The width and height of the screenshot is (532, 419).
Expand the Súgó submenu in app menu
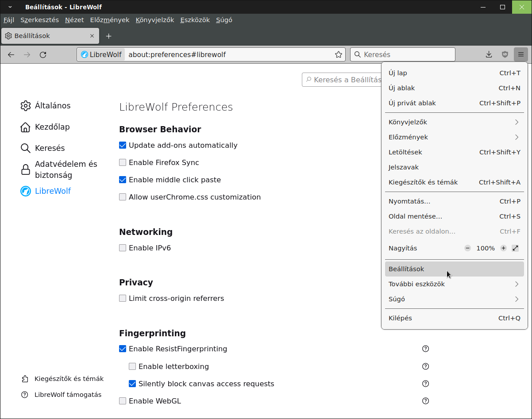(455, 299)
